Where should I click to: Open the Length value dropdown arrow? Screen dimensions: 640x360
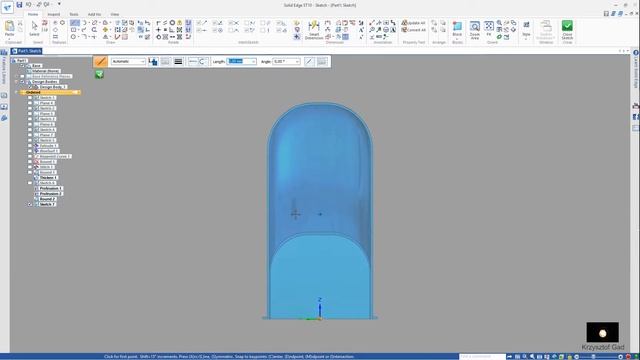point(253,62)
